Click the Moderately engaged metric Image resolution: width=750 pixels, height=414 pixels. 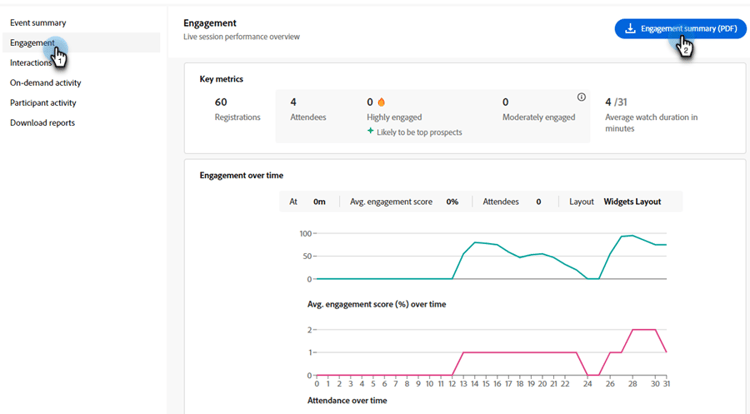(538, 109)
